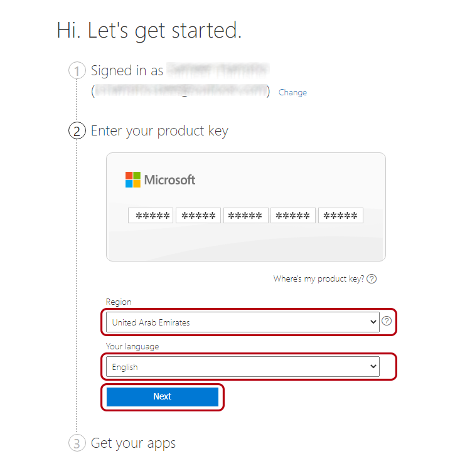Click the step 2 circle number
The height and width of the screenshot is (476, 455).
pyautogui.click(x=77, y=131)
